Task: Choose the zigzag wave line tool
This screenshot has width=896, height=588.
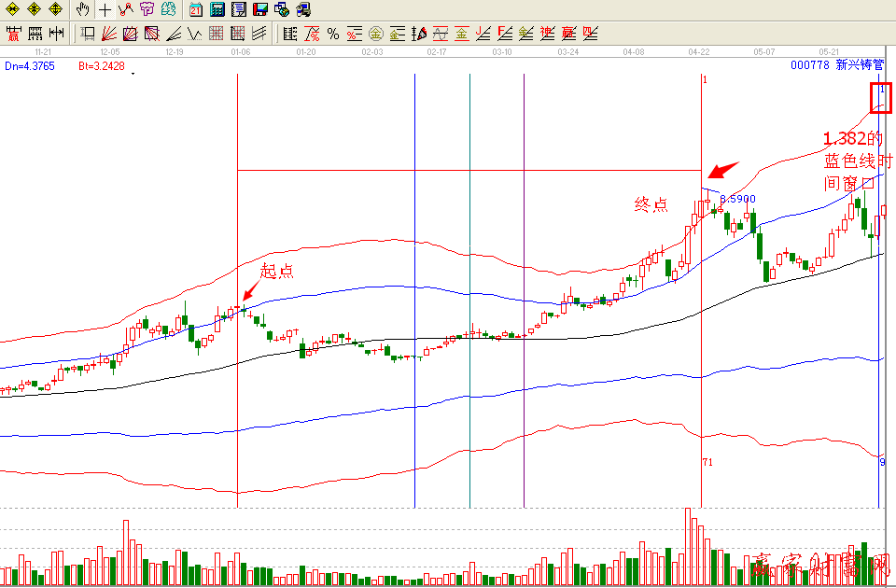Action: coord(195,35)
